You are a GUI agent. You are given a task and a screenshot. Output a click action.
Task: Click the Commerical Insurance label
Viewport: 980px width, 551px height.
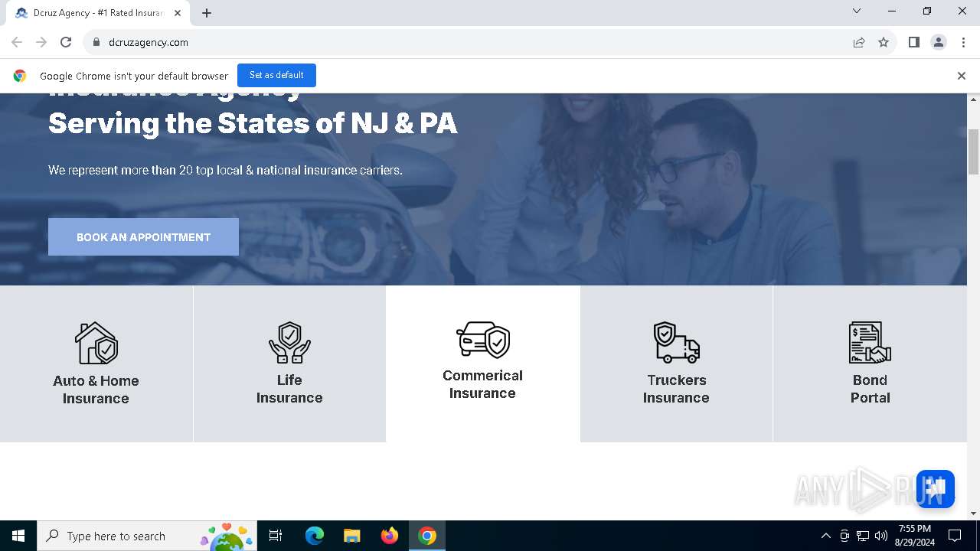pyautogui.click(x=482, y=384)
